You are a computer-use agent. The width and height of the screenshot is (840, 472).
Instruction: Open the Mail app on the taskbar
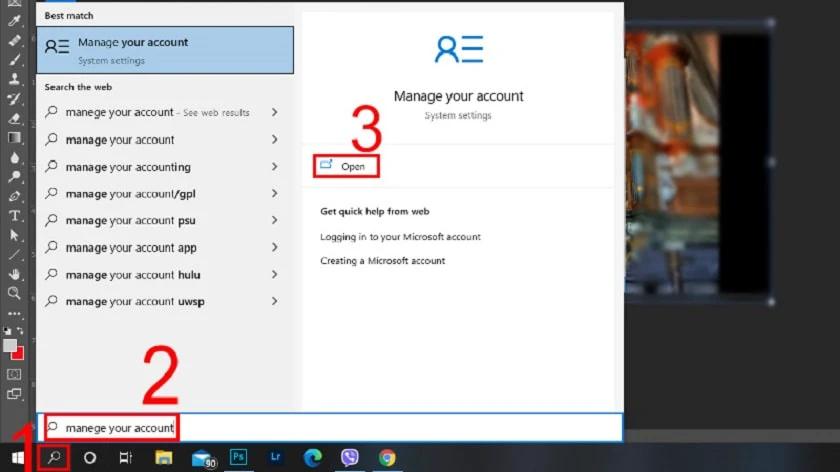tap(203, 459)
